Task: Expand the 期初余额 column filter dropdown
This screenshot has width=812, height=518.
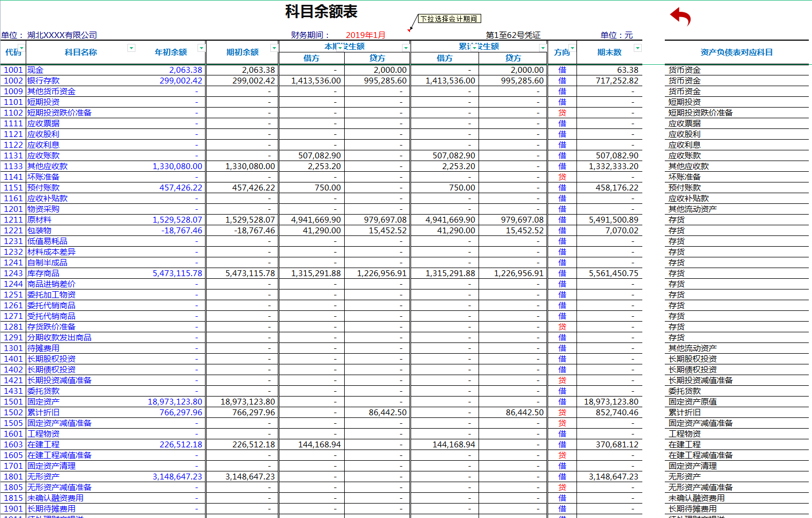Action: click(x=274, y=48)
